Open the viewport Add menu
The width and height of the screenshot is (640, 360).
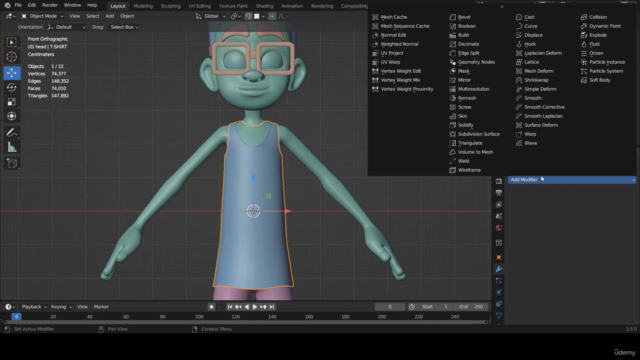(x=110, y=16)
